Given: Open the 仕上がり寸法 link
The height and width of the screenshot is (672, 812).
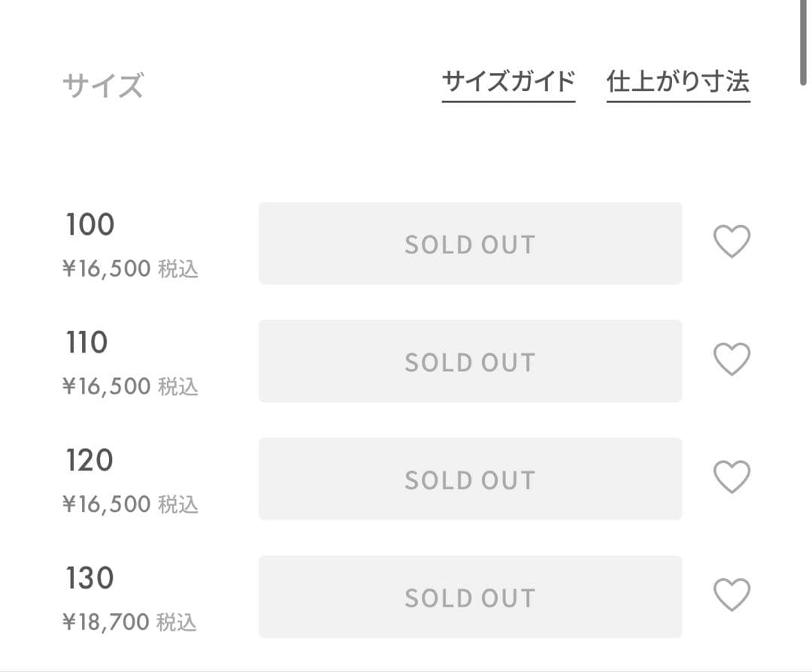Looking at the screenshot, I should (x=677, y=81).
